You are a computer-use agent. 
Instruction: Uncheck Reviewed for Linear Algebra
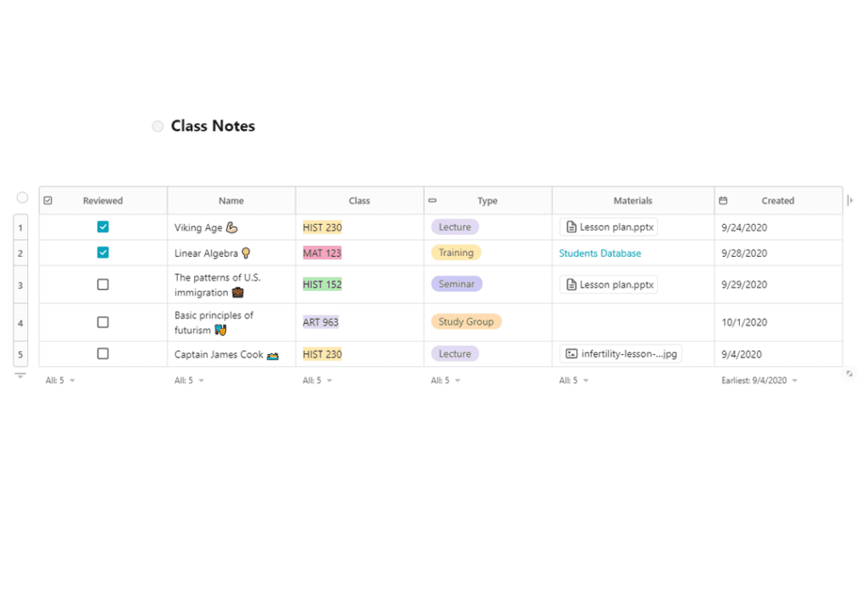[x=103, y=253]
